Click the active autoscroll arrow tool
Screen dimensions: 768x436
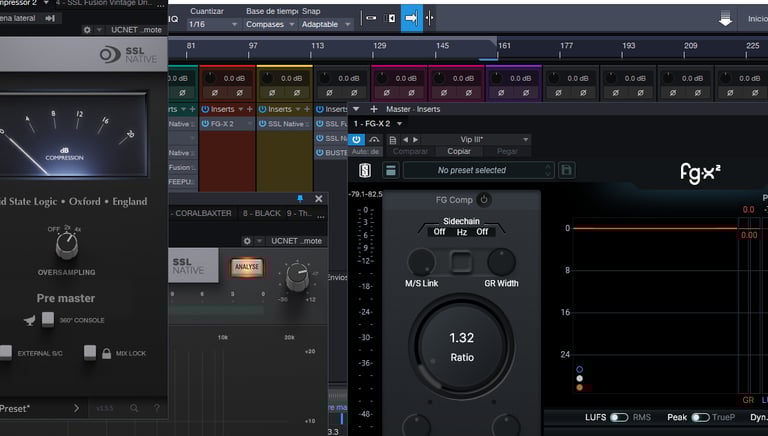click(411, 19)
